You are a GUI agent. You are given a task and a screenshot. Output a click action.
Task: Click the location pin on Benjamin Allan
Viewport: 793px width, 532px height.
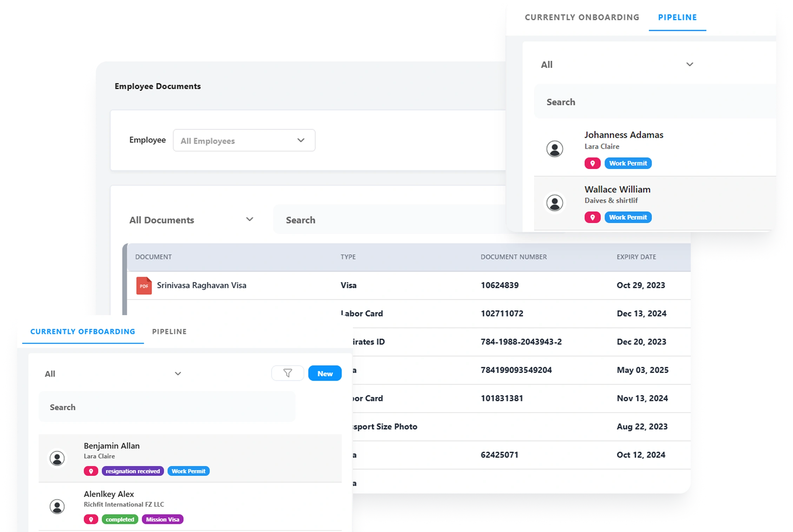[91, 471]
